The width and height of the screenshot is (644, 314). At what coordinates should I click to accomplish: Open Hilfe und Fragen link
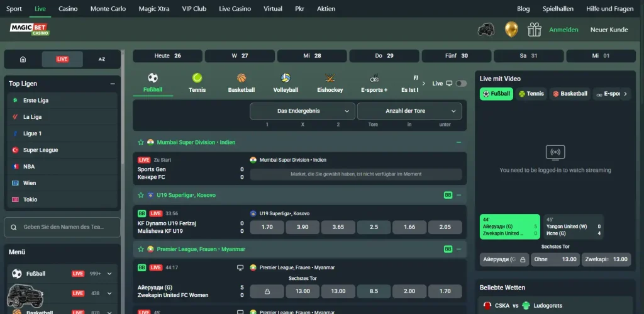click(x=610, y=9)
